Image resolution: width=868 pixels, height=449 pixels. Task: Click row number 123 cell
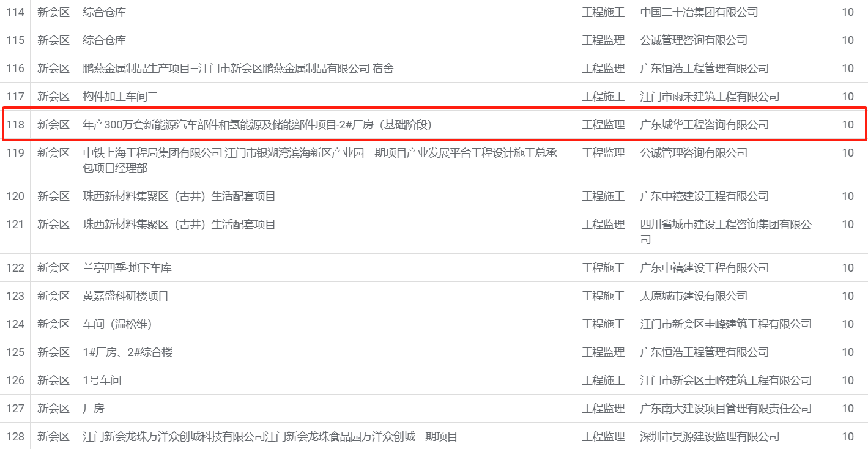point(15,296)
